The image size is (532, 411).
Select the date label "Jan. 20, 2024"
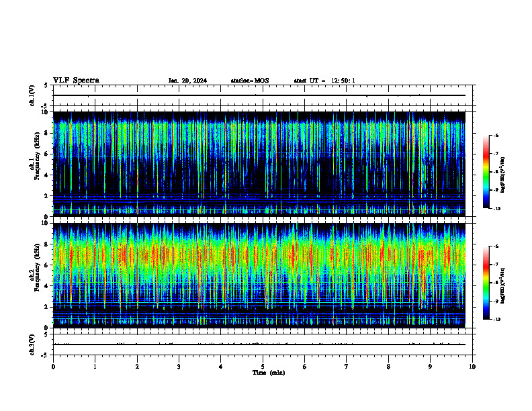(x=187, y=81)
